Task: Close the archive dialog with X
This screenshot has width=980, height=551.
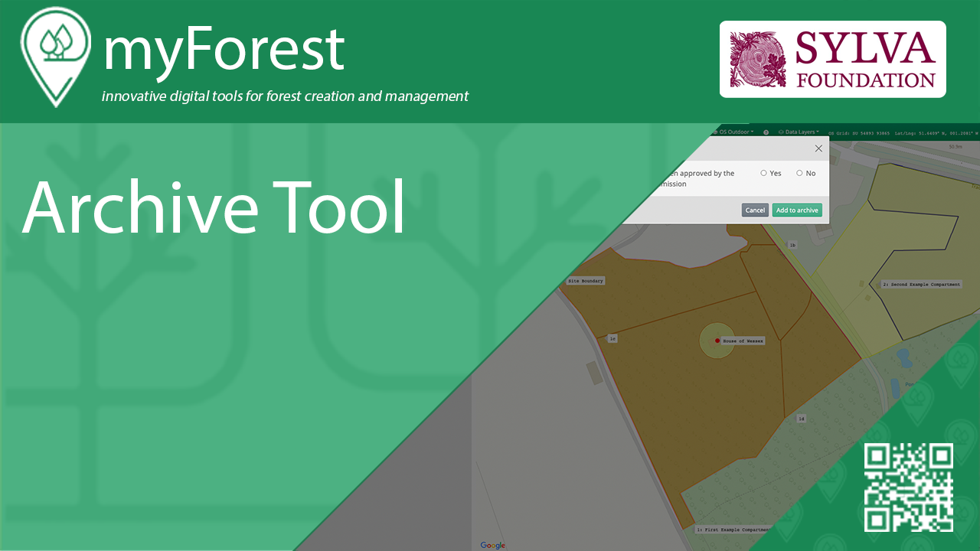Action: coord(818,148)
